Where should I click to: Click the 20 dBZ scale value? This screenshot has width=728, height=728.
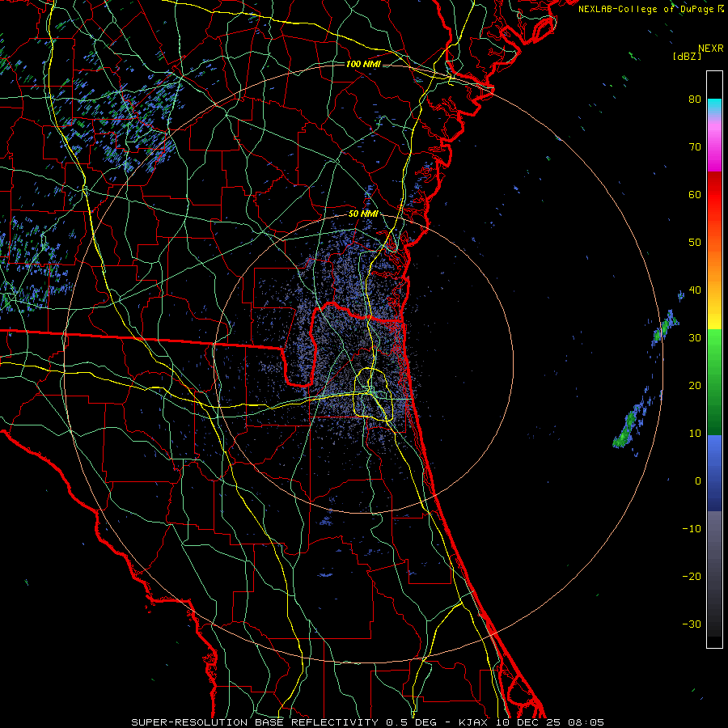pos(695,385)
